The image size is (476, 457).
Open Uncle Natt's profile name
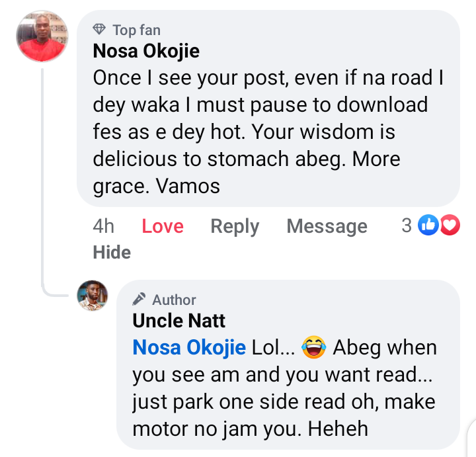[x=179, y=321]
